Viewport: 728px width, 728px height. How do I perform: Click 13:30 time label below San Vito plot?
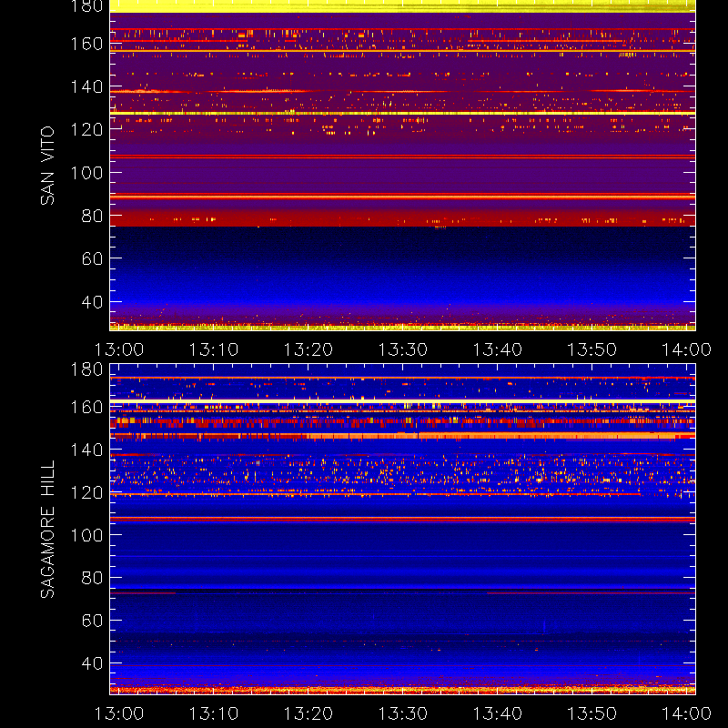click(402, 349)
